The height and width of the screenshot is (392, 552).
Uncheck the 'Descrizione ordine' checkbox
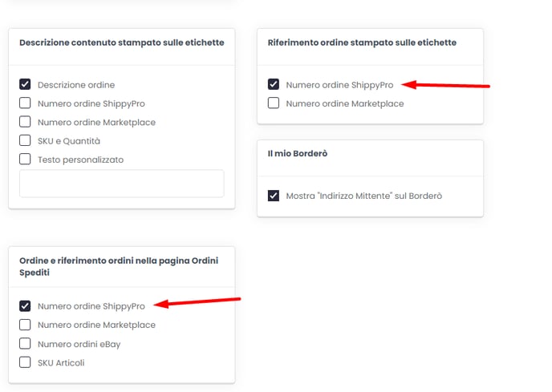(25, 84)
